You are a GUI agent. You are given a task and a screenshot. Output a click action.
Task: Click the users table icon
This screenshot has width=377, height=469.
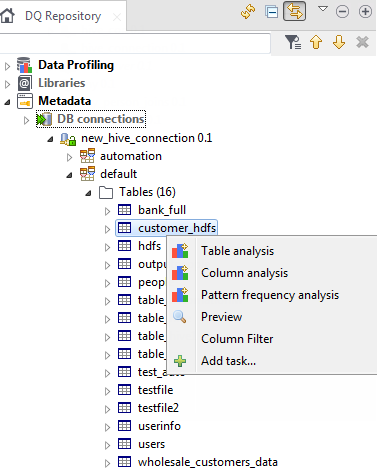125,444
